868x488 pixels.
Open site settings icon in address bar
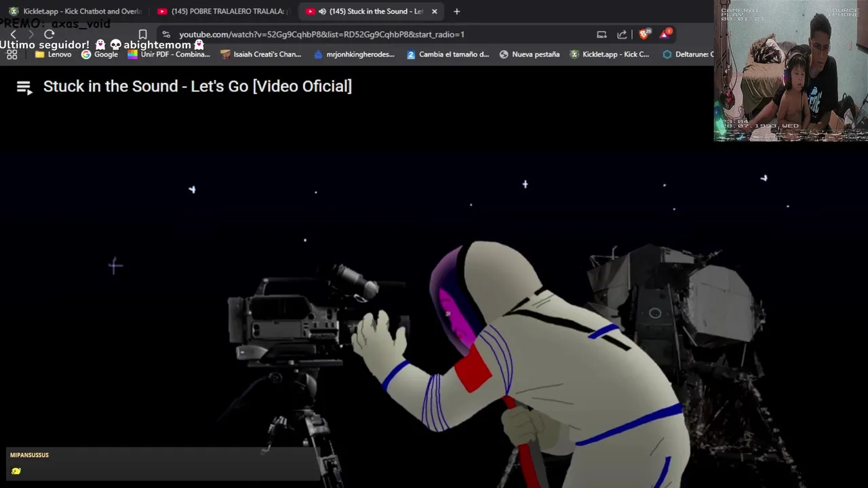click(x=166, y=35)
